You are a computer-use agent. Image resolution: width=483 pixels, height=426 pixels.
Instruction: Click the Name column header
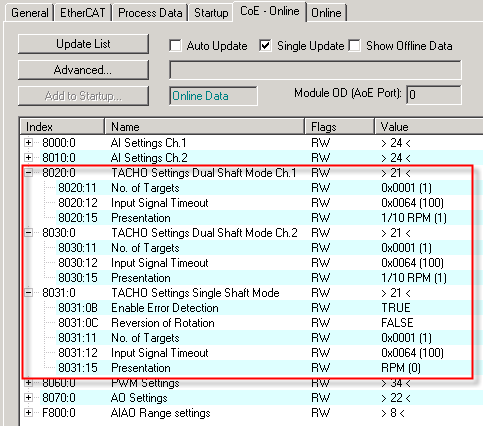(205, 127)
